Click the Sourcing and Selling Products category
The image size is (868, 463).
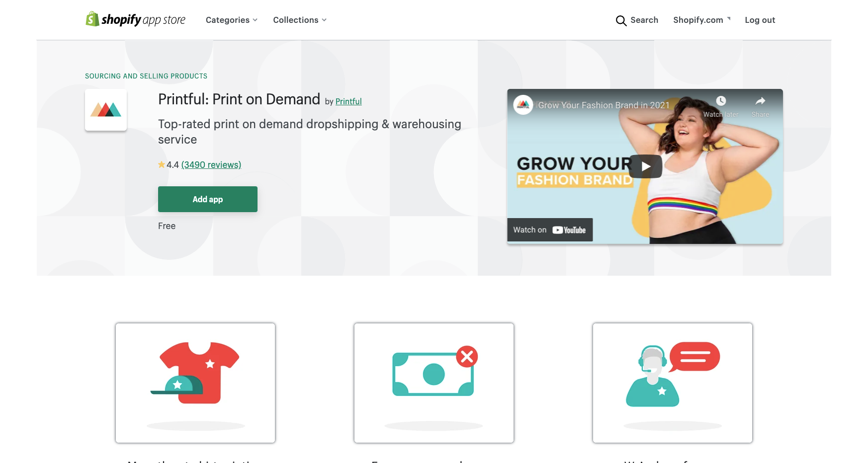[146, 76]
